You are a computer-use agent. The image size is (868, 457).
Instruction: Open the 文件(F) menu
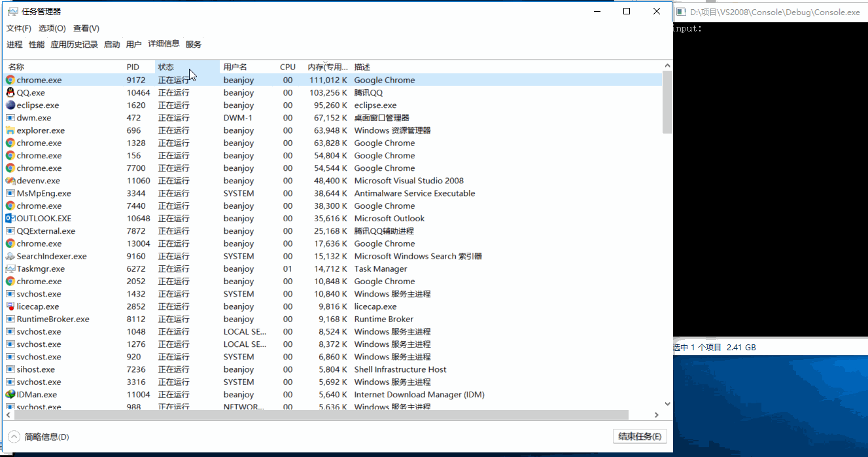[x=19, y=28]
